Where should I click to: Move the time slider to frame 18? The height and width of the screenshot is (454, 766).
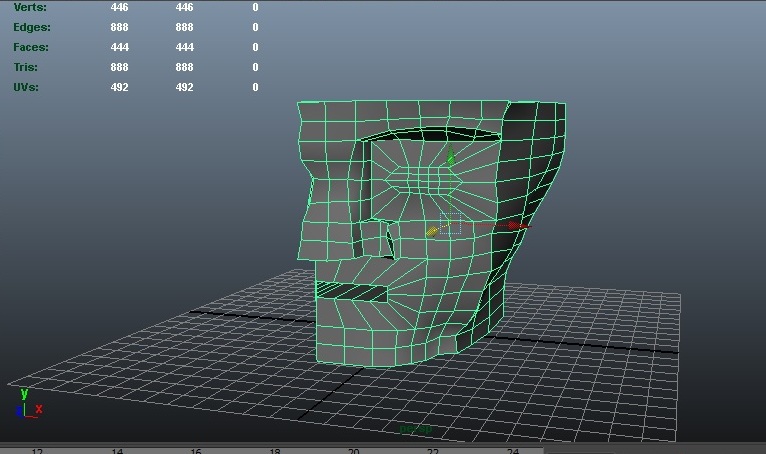tap(274, 450)
